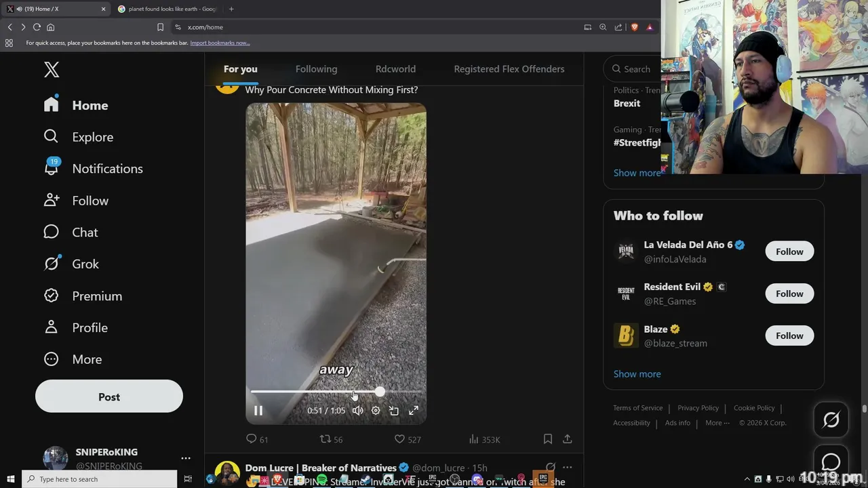View analytics for post with 353K views

click(484, 439)
